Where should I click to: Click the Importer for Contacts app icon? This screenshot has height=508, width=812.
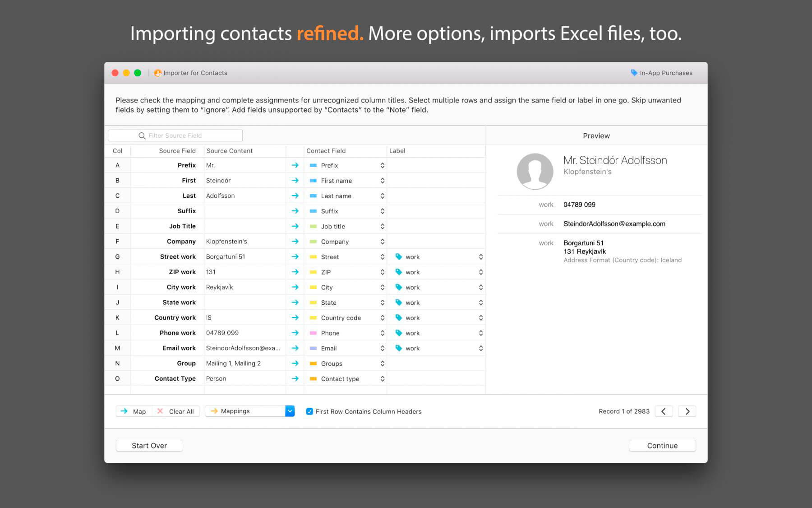click(x=158, y=73)
